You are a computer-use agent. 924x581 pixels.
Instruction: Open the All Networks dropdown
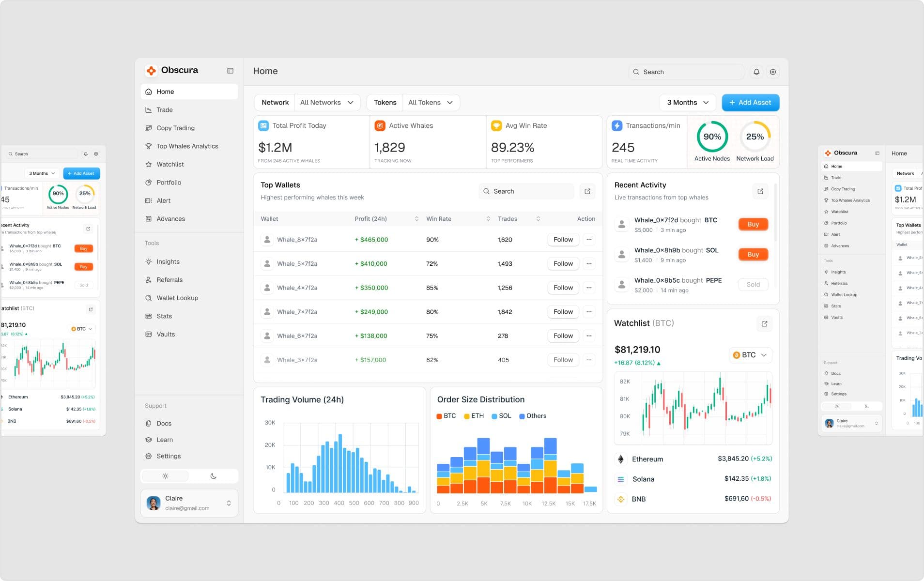pyautogui.click(x=327, y=103)
